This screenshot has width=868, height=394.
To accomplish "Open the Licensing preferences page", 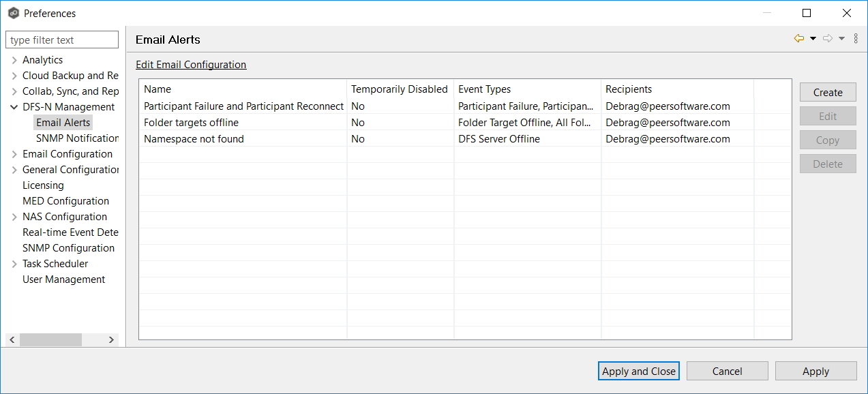I will [43, 185].
